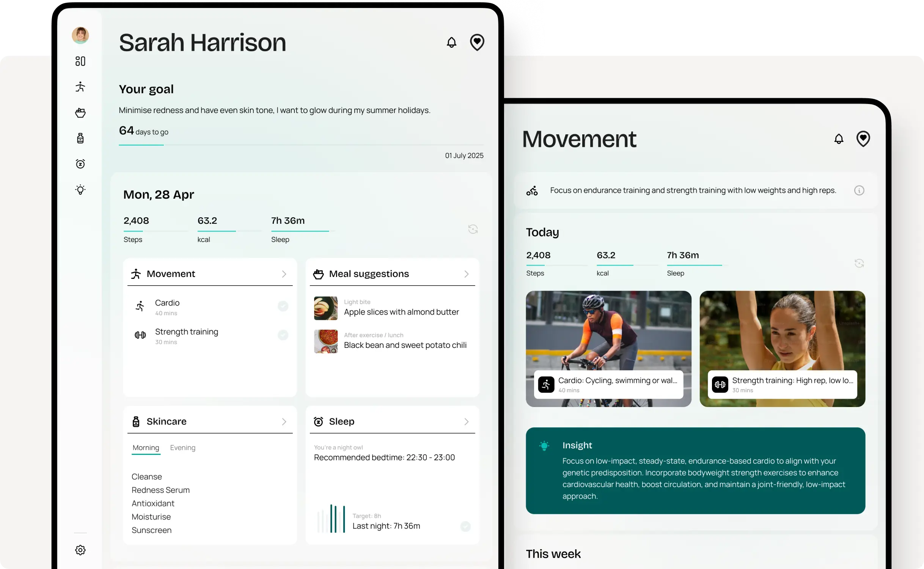Click the Redness Serum step
The image size is (924, 569).
[160, 490]
